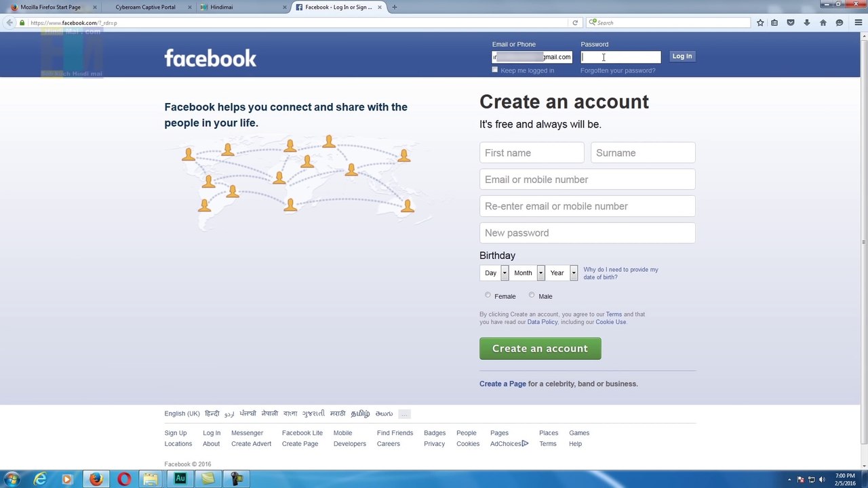Launch Internet Explorer from taskbar
The height and width of the screenshot is (488, 868).
[x=40, y=479]
